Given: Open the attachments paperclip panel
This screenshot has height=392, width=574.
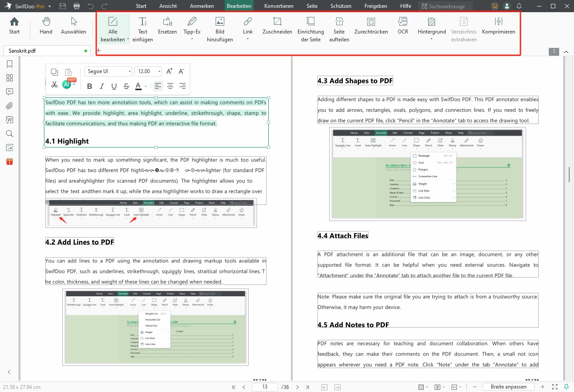Looking at the screenshot, I should (x=10, y=106).
